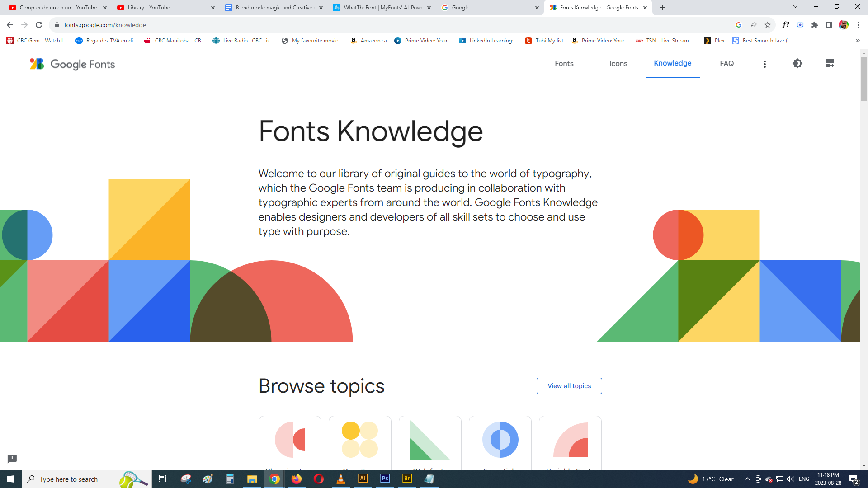The height and width of the screenshot is (488, 868).
Task: Toggle the Google Fonts dark theme icon
Action: [797, 64]
